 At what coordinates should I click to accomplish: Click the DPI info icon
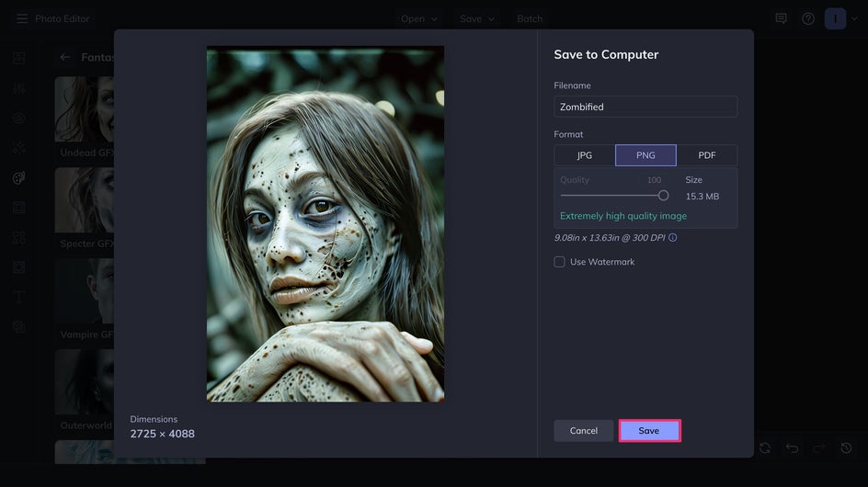(672, 237)
